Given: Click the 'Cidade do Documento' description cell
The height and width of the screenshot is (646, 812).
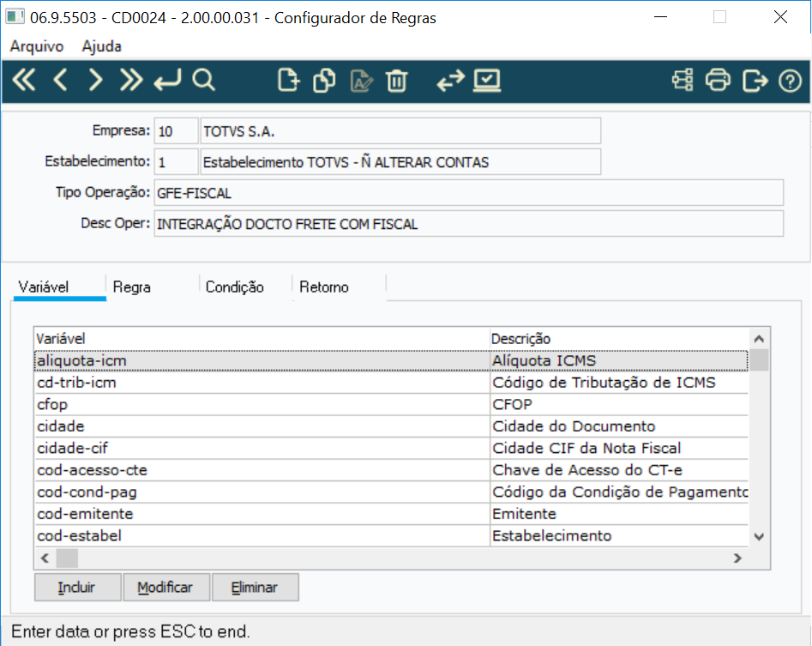Looking at the screenshot, I should click(x=619, y=426).
